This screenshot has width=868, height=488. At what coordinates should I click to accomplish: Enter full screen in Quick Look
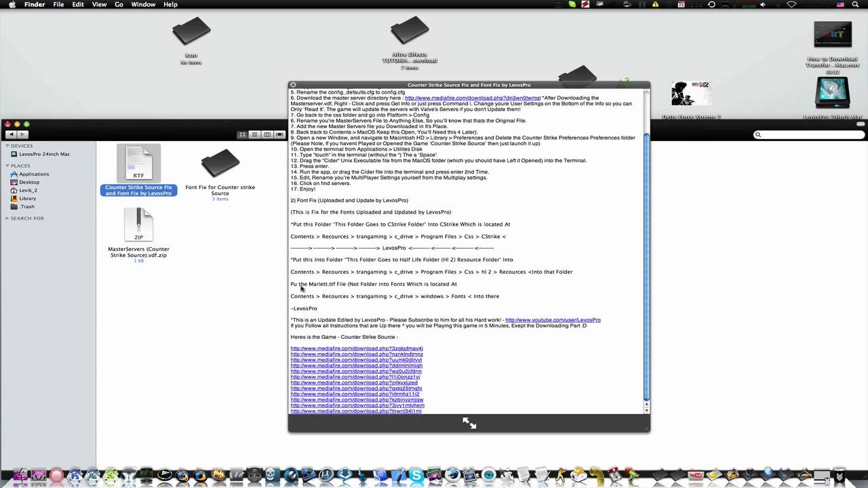click(469, 423)
